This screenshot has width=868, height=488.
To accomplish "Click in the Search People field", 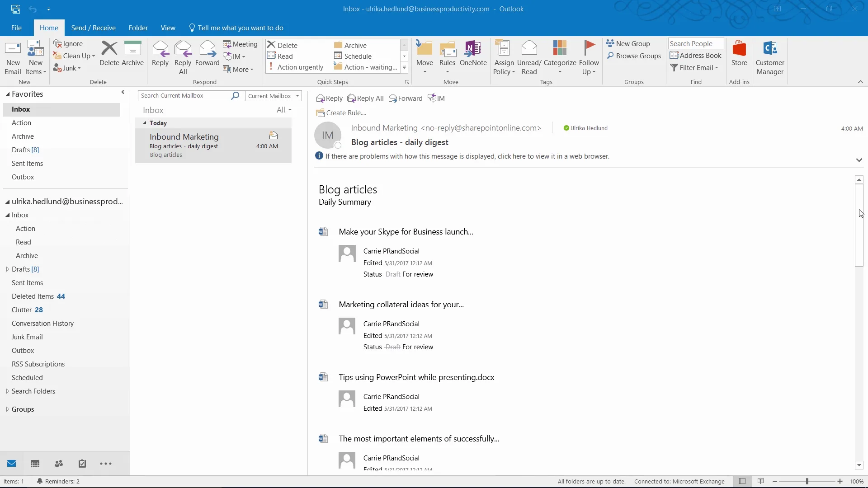I will coord(696,44).
